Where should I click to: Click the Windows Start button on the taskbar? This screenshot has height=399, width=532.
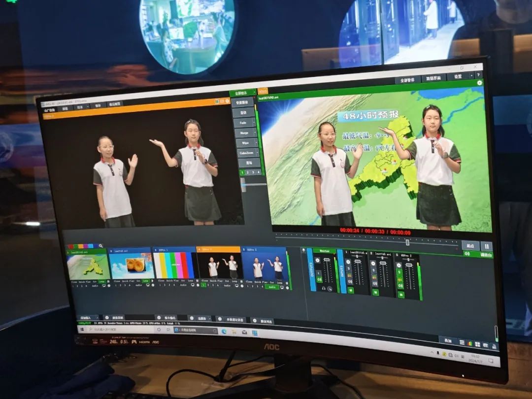[82, 329]
